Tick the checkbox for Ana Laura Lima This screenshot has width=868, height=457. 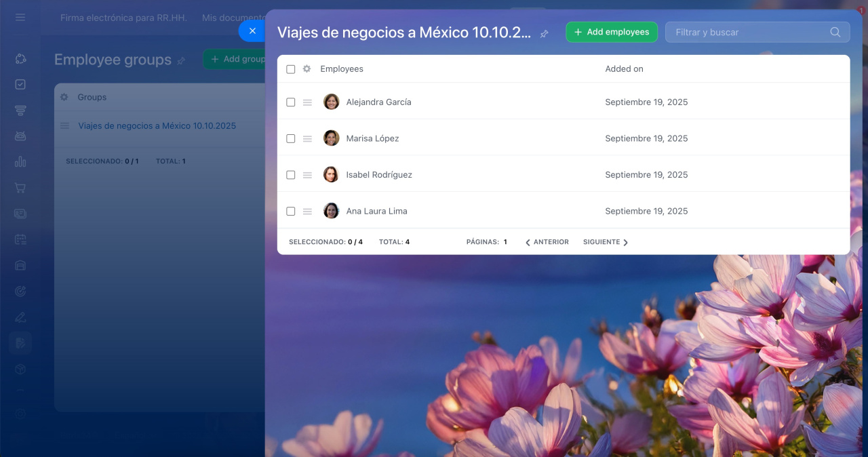291,212
